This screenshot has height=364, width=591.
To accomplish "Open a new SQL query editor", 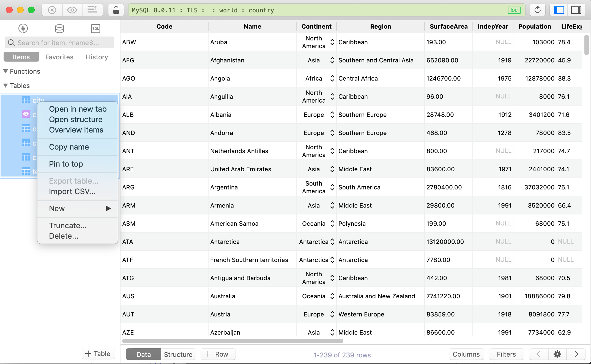I will tap(95, 28).
